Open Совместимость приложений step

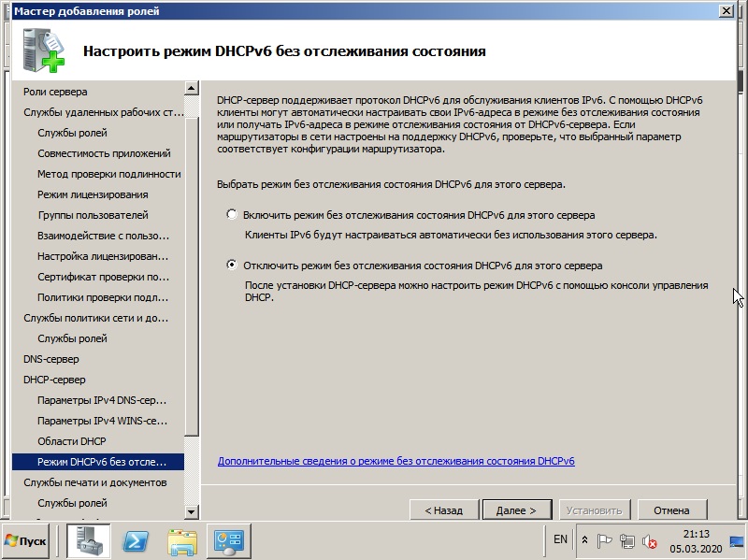click(104, 153)
